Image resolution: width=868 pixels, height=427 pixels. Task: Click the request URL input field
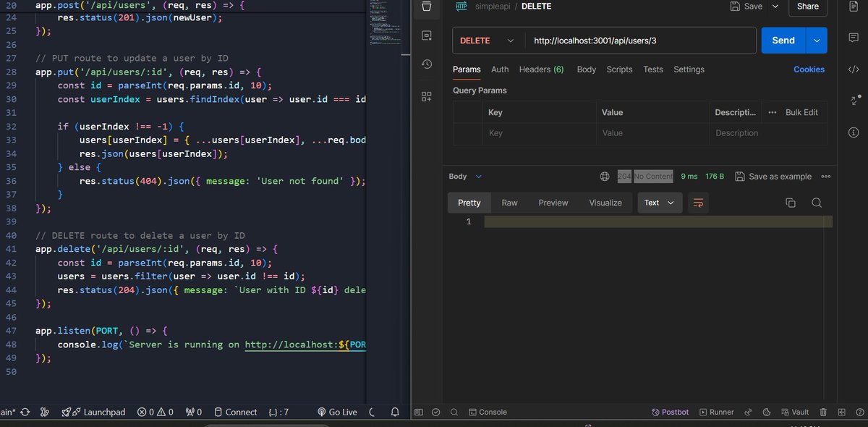[x=640, y=41]
